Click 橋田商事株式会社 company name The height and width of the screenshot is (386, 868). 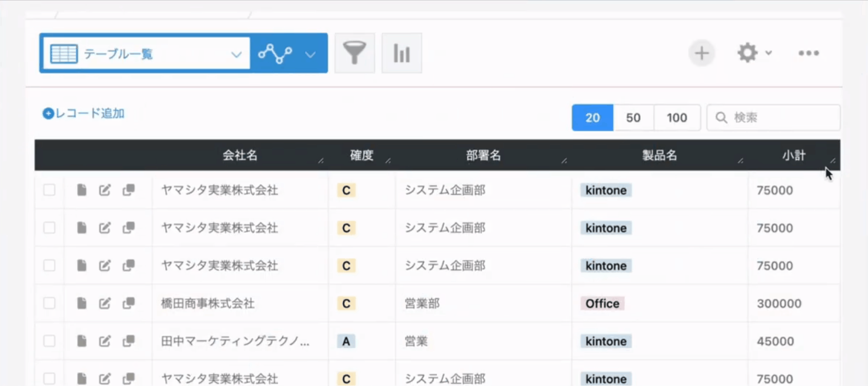[x=208, y=303]
